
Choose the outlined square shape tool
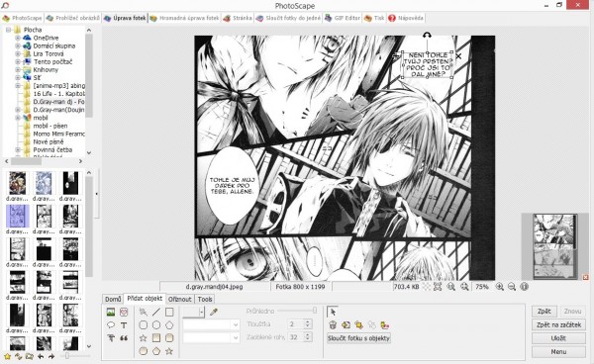click(169, 312)
